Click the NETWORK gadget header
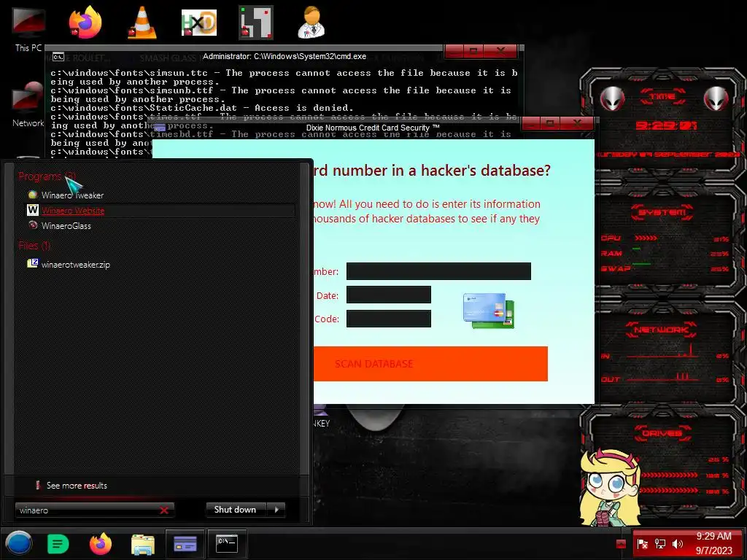 pos(661,330)
